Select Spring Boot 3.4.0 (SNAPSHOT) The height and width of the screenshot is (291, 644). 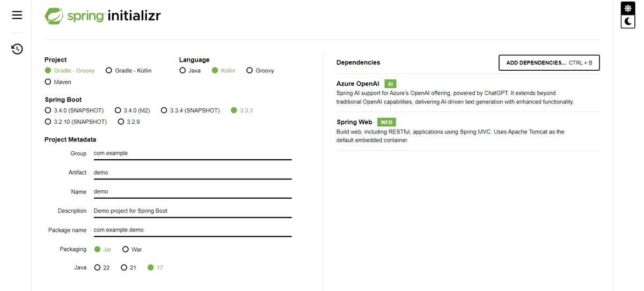74,110
